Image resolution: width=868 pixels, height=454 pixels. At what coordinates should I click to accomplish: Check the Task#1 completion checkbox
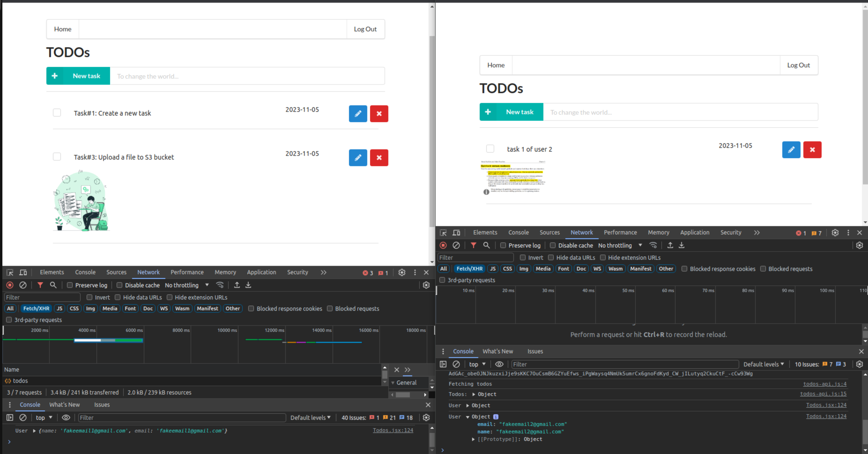[x=57, y=113]
